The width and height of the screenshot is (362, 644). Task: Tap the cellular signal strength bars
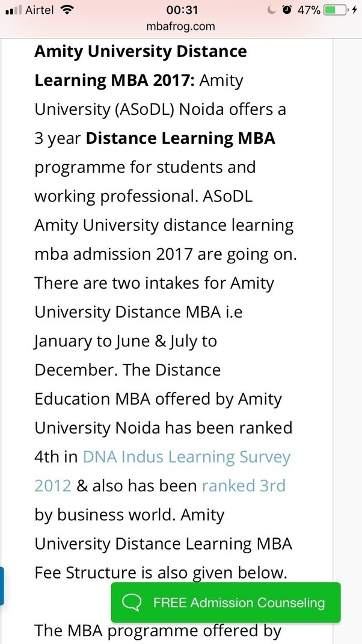[13, 10]
